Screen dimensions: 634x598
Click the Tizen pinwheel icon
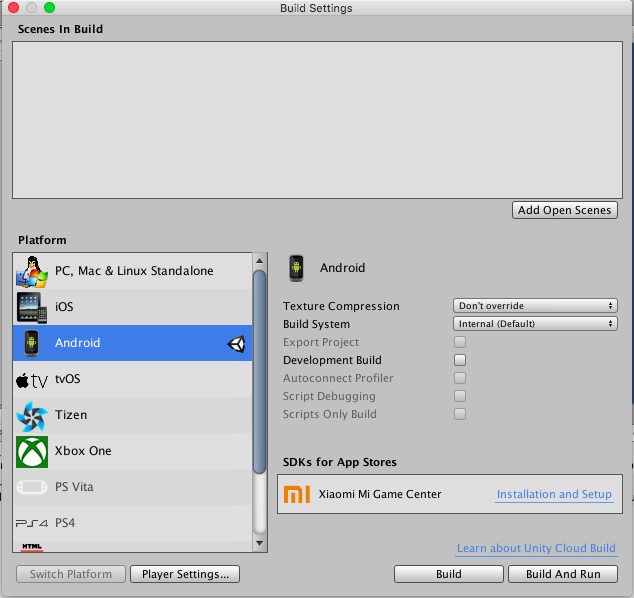[x=32, y=416]
